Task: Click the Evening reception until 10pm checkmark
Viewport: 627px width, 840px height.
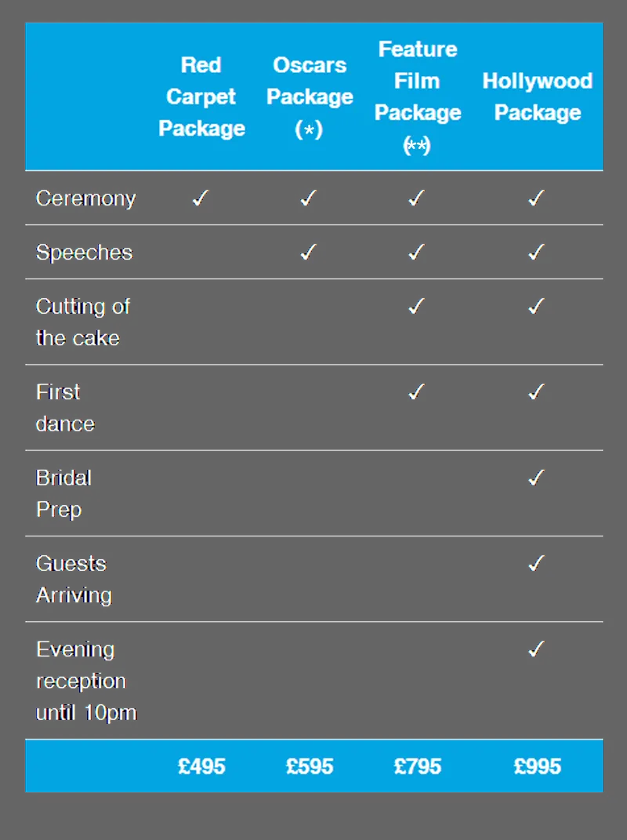Action: coord(537,649)
